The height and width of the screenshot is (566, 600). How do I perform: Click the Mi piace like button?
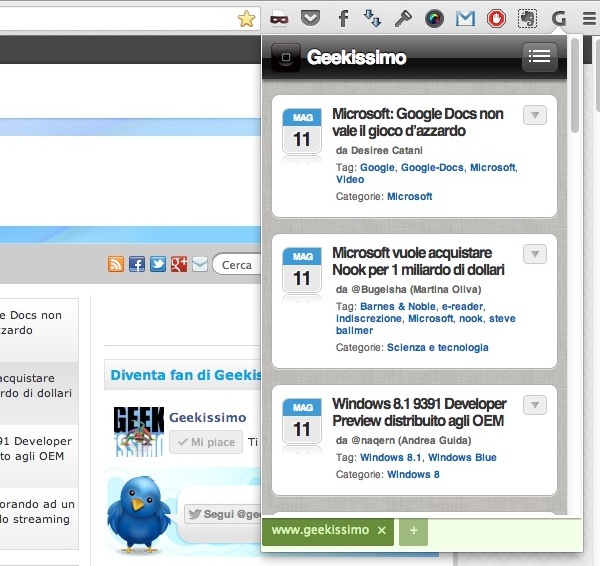point(206,442)
